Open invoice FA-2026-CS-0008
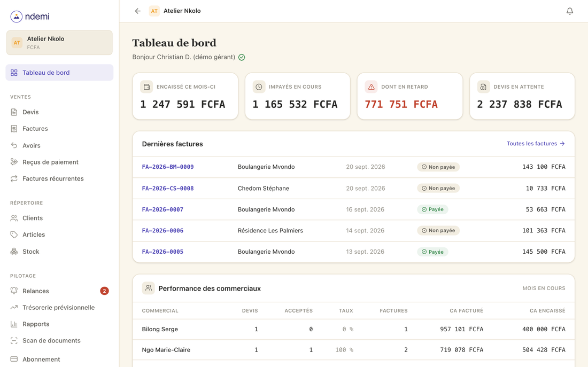The image size is (588, 367). pos(168,188)
